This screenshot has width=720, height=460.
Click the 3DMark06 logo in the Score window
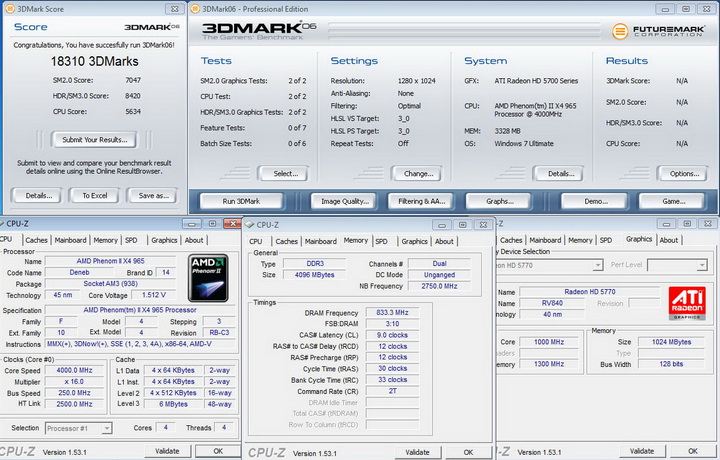point(152,27)
